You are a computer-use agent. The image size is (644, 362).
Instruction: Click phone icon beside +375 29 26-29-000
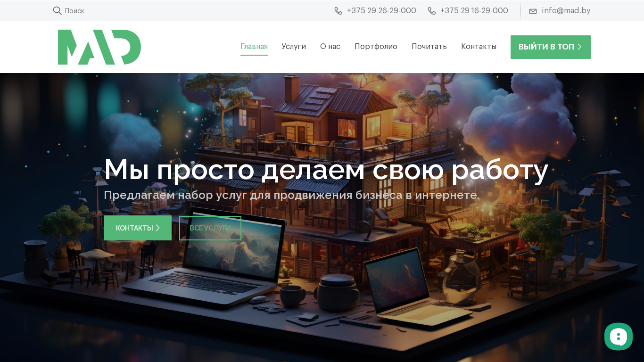click(339, 11)
